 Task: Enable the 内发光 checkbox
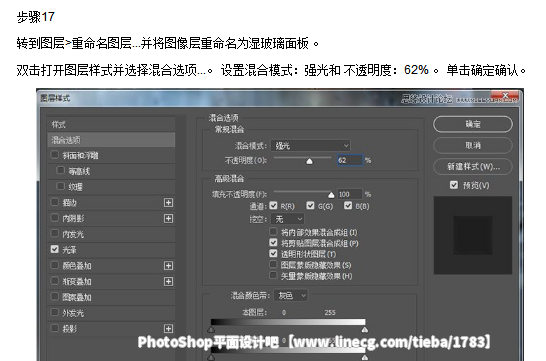tap(55, 233)
